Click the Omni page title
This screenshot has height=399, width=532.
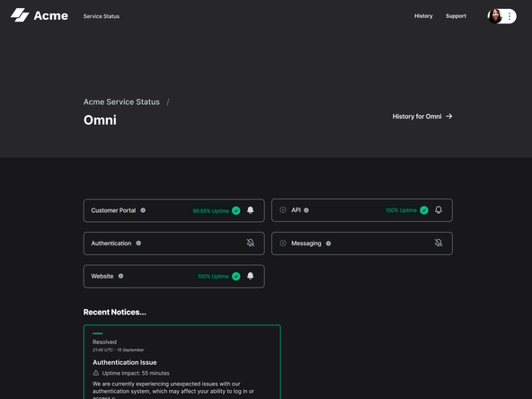pyautogui.click(x=100, y=120)
